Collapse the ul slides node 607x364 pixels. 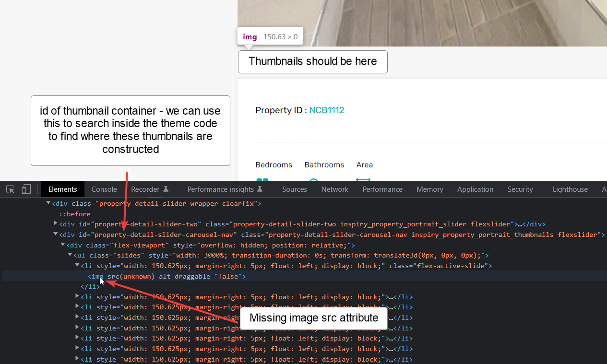tap(70, 255)
